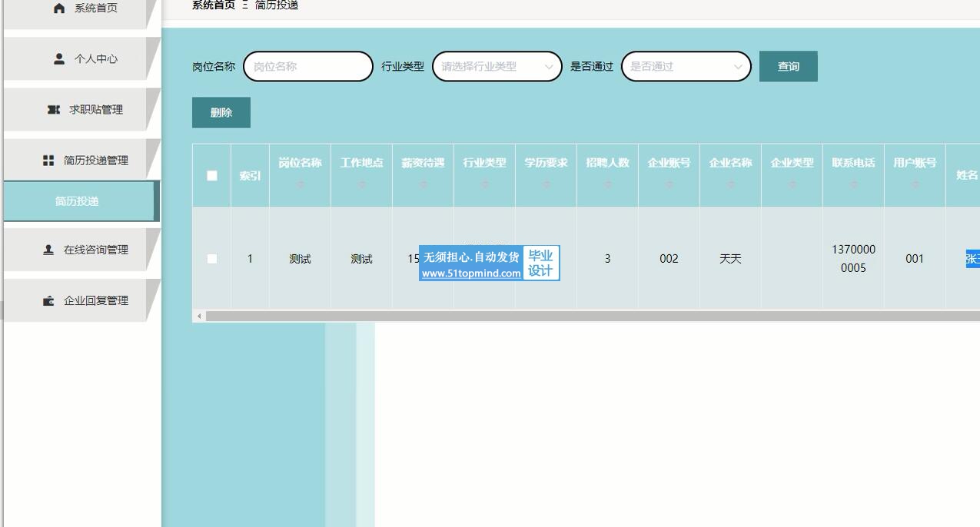
Task: Open the 行业类型 dropdown
Action: (x=497, y=67)
